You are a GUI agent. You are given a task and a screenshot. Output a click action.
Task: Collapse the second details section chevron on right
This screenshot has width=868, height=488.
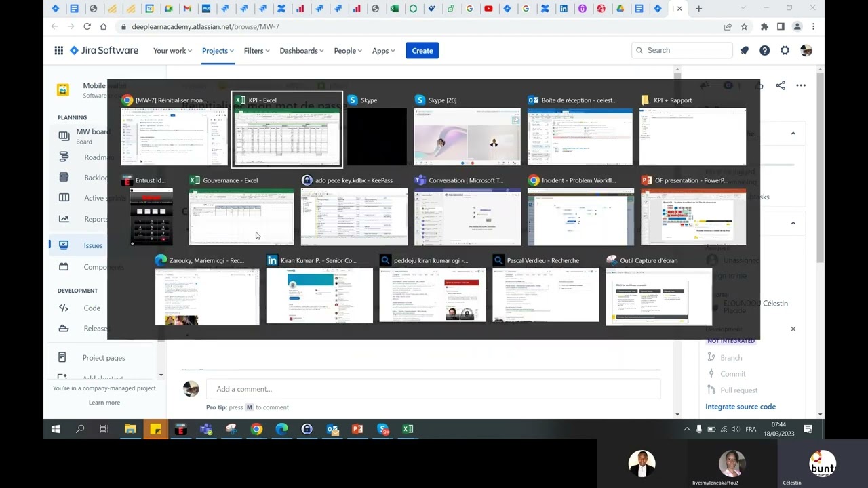(x=793, y=223)
